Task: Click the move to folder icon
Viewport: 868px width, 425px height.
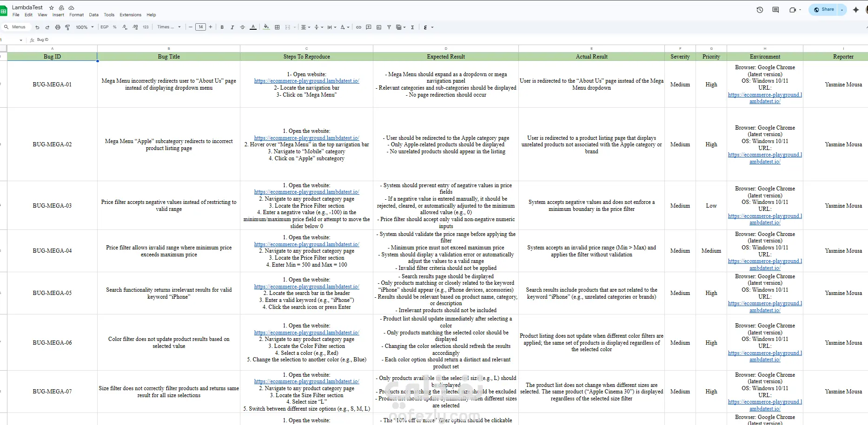Action: click(61, 8)
